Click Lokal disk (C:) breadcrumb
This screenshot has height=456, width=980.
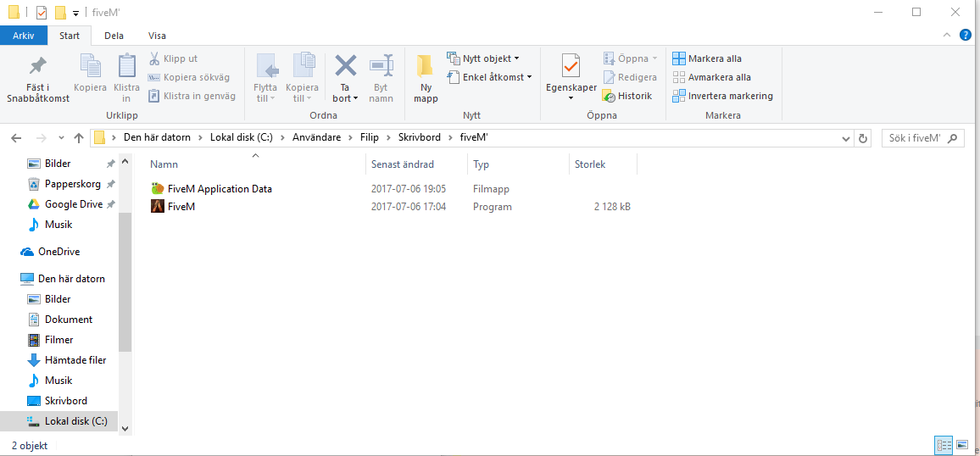[x=242, y=138]
